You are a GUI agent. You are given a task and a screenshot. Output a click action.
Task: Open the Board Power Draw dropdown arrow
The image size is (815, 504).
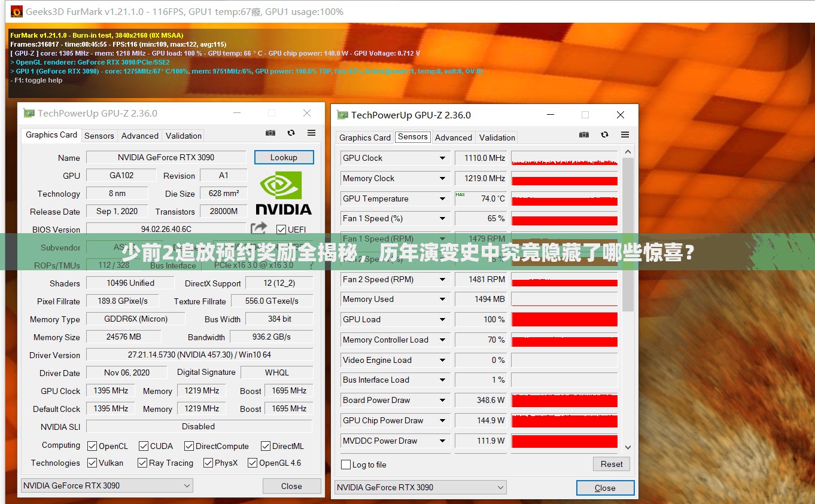tap(442, 400)
